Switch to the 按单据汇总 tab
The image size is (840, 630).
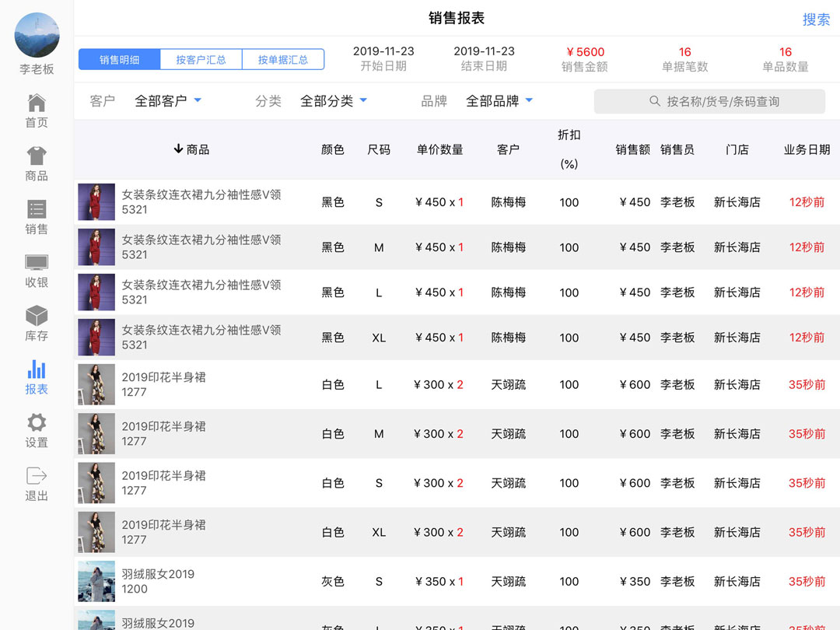(283, 59)
